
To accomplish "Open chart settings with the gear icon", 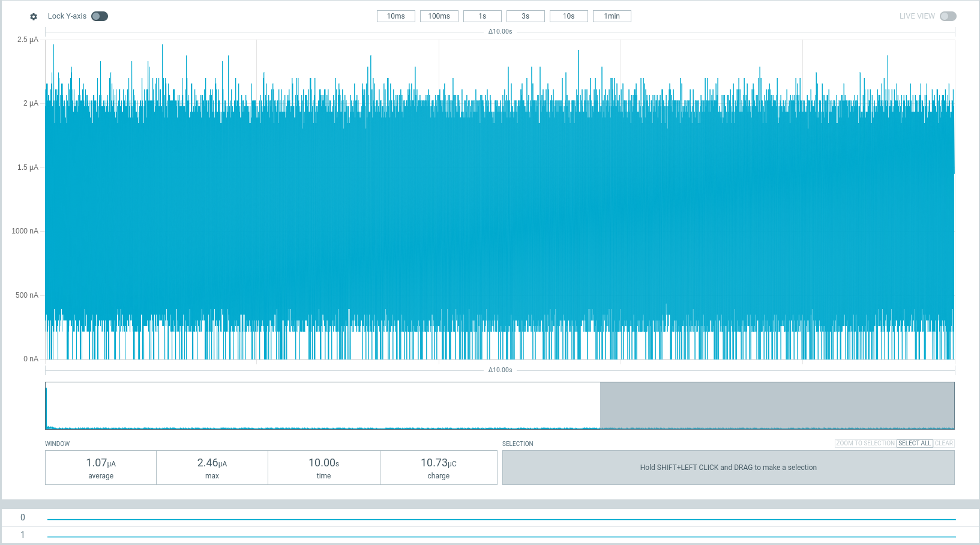I will pyautogui.click(x=34, y=16).
